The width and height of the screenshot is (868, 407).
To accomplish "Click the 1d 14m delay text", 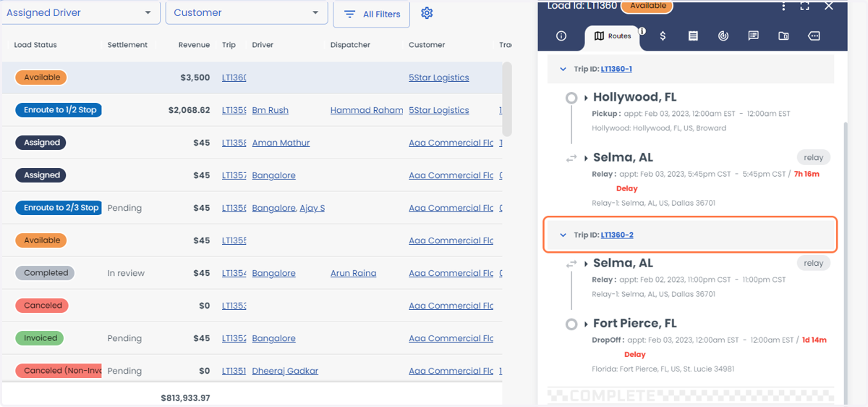I will click(x=814, y=340).
